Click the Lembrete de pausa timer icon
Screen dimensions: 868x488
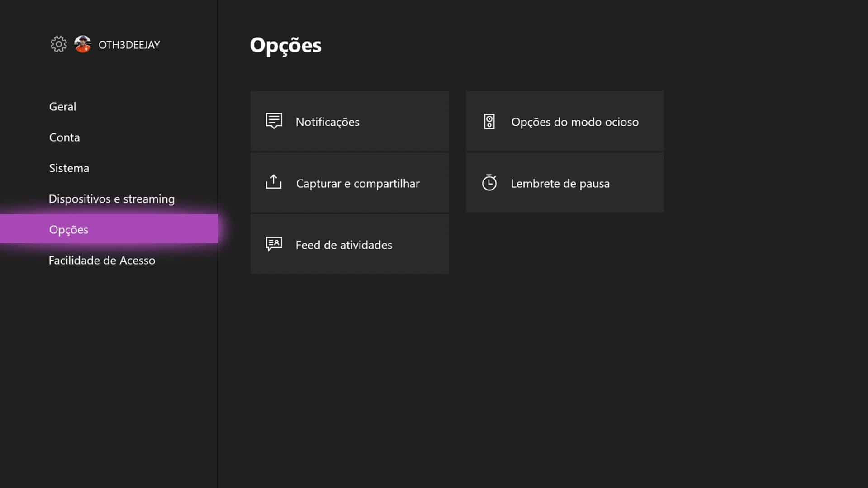(489, 183)
